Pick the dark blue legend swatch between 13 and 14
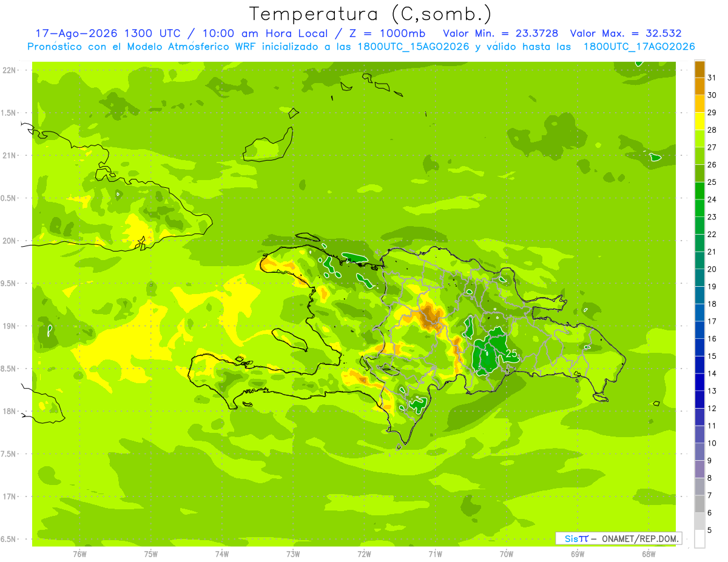This screenshot has height=562, width=728. [699, 382]
